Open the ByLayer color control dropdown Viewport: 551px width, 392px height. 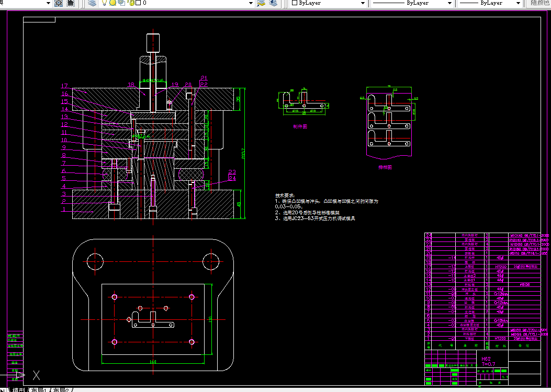[363, 3]
